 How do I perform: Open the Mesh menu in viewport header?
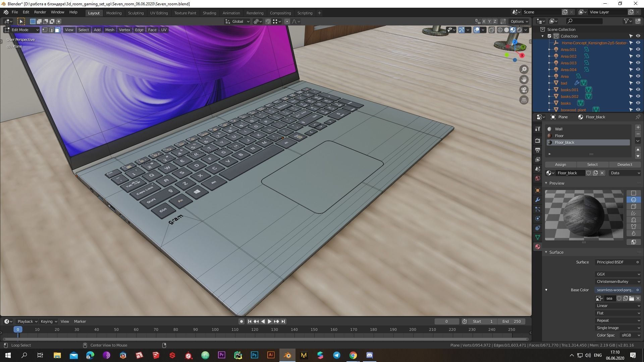click(x=110, y=30)
